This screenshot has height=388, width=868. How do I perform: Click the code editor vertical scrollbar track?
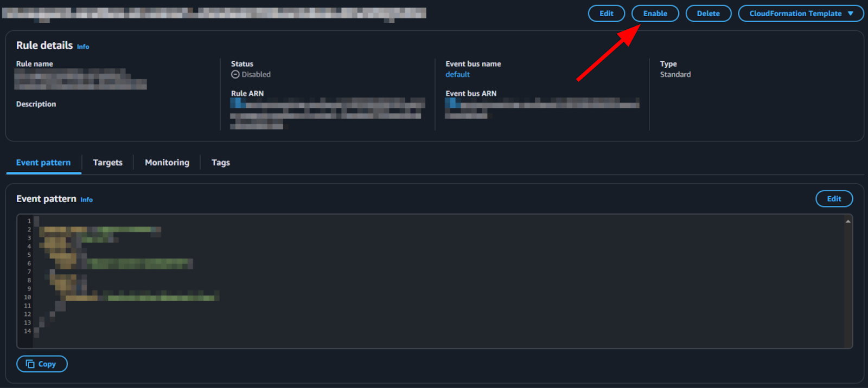pyautogui.click(x=848, y=284)
